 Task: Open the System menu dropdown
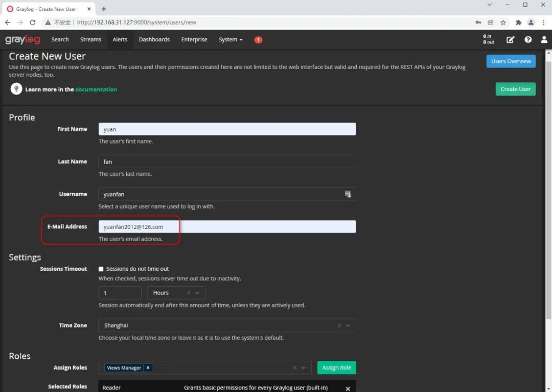point(231,40)
